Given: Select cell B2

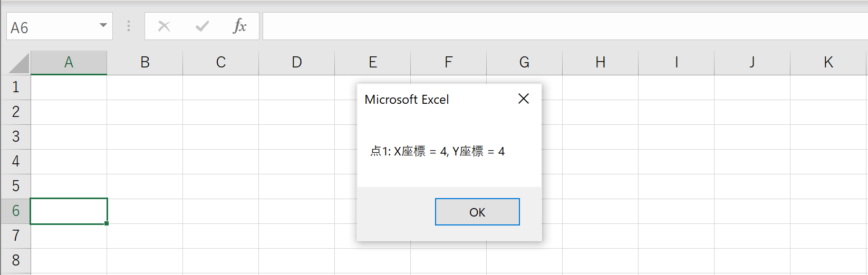Looking at the screenshot, I should (x=145, y=112).
